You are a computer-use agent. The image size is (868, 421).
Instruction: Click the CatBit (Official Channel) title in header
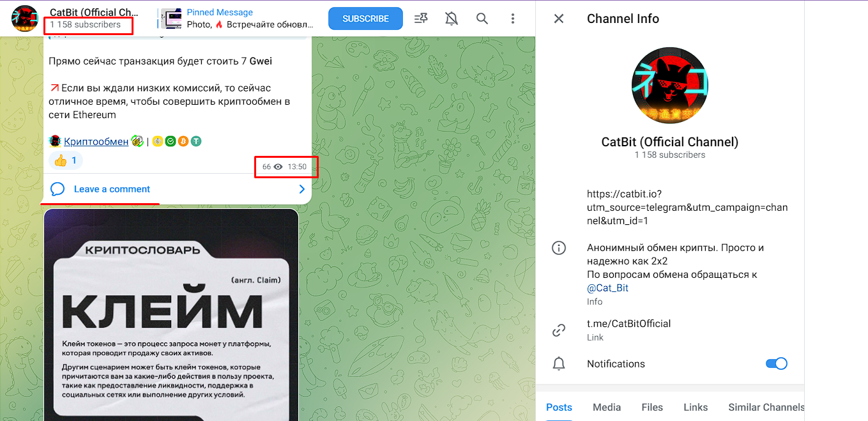(x=95, y=12)
